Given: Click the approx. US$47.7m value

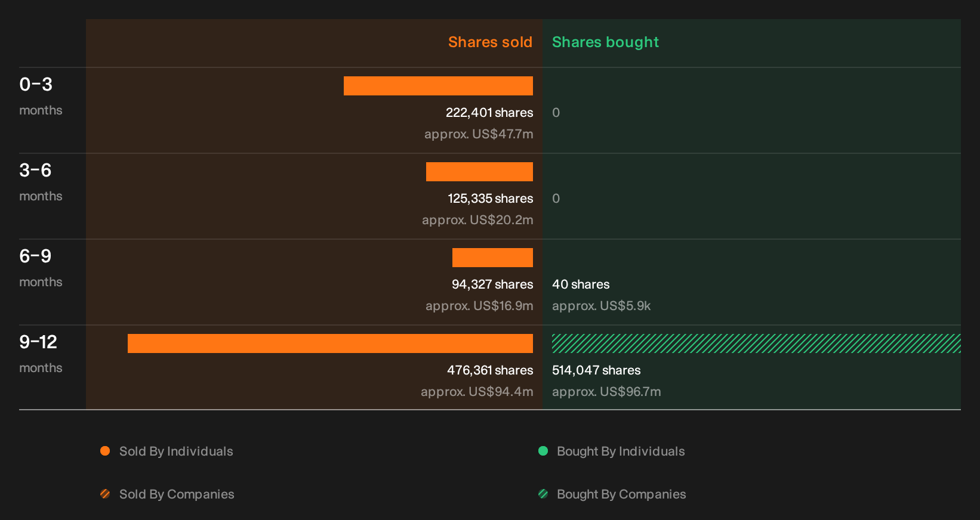Looking at the screenshot, I should [479, 134].
